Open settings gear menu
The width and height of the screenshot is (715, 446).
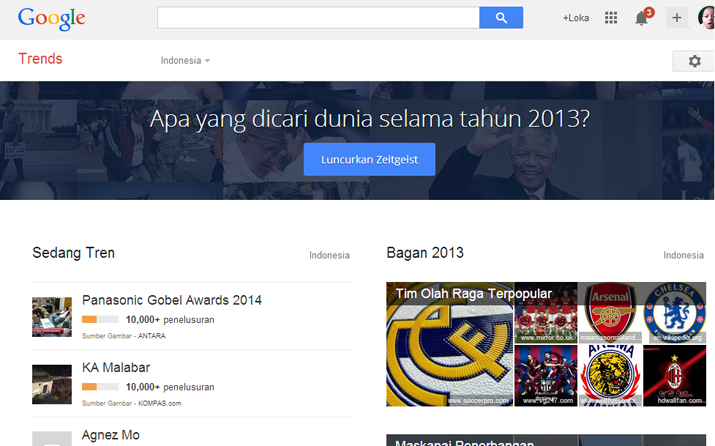694,61
